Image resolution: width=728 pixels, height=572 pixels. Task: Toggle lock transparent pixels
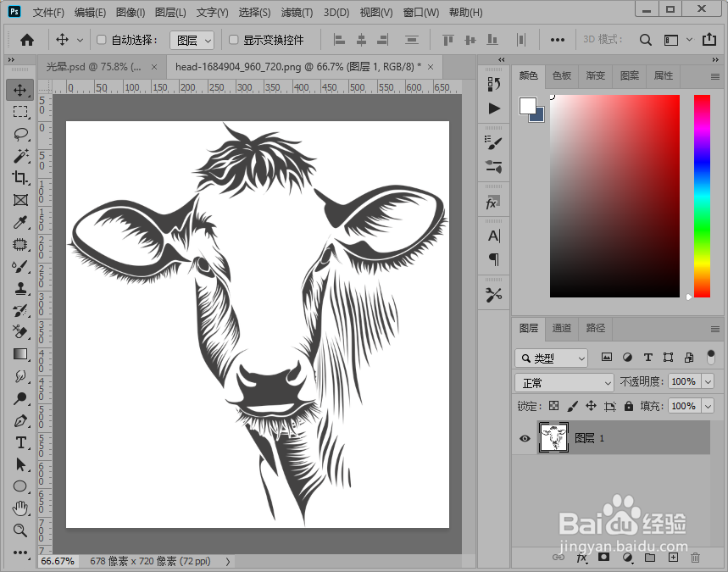click(x=553, y=406)
